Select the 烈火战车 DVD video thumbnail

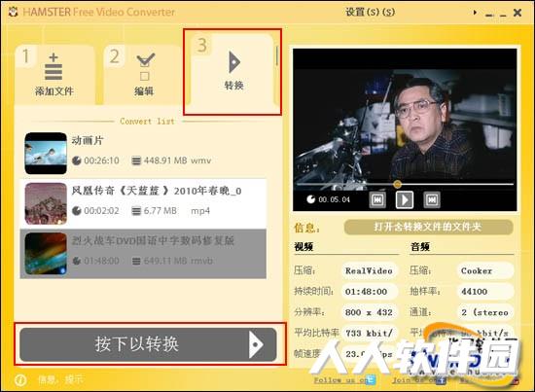[x=46, y=254]
